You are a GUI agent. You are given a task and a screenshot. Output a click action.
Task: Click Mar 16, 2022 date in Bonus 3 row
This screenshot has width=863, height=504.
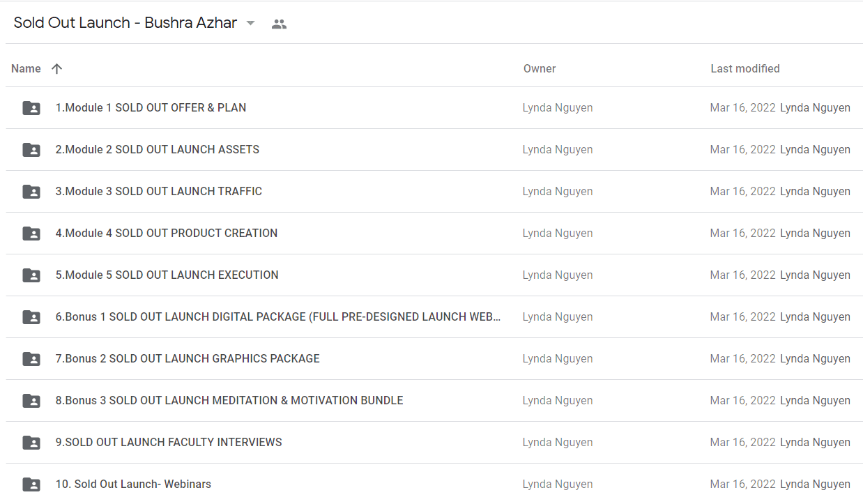pos(743,400)
